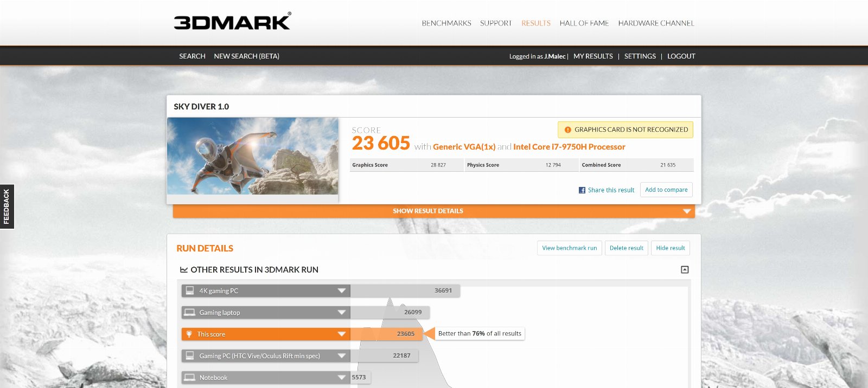Click the overall score 23 605
868x388 pixels.
coord(381,143)
